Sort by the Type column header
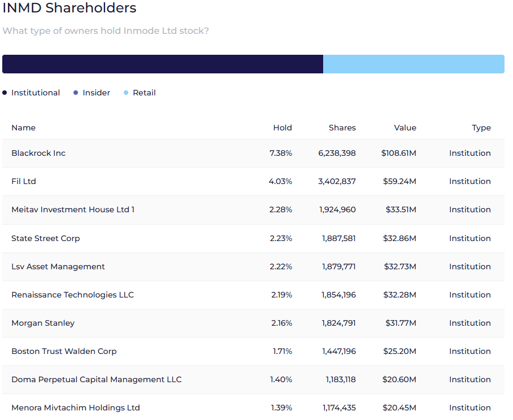Viewport: 513px width, 420px height. pyautogui.click(x=481, y=128)
